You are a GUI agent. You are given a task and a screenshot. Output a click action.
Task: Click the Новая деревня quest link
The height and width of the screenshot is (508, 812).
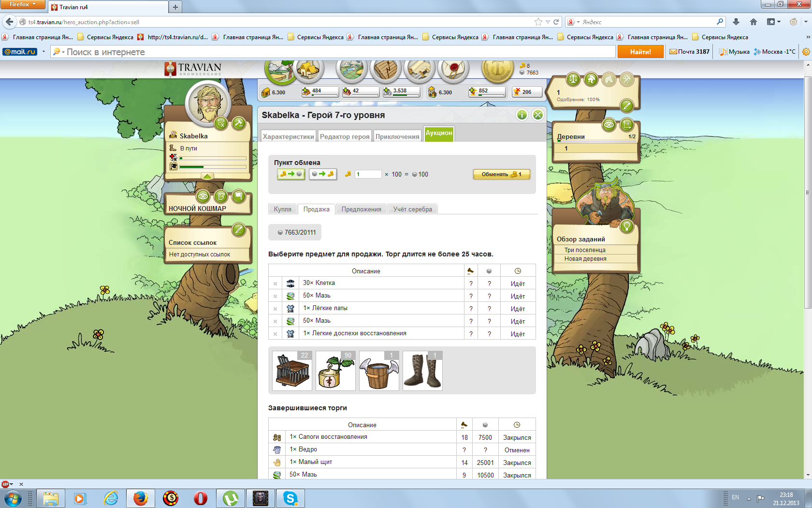click(x=585, y=259)
